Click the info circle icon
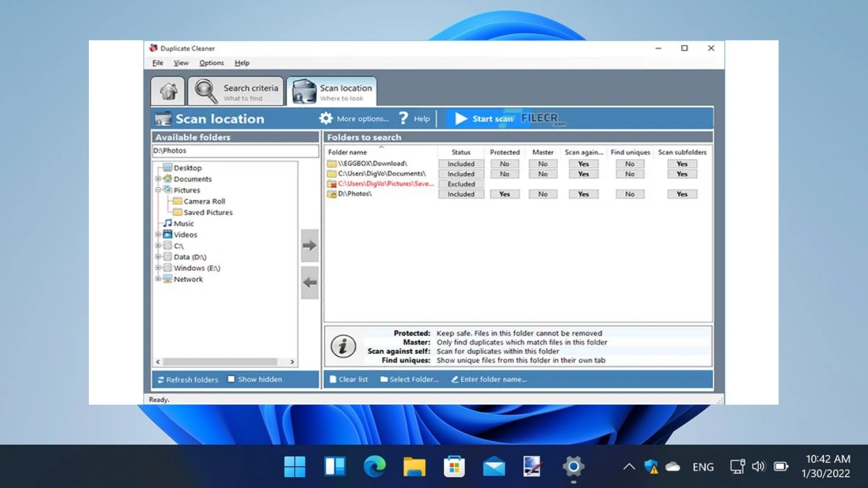Screen dimensions: 868x488 (x=343, y=346)
